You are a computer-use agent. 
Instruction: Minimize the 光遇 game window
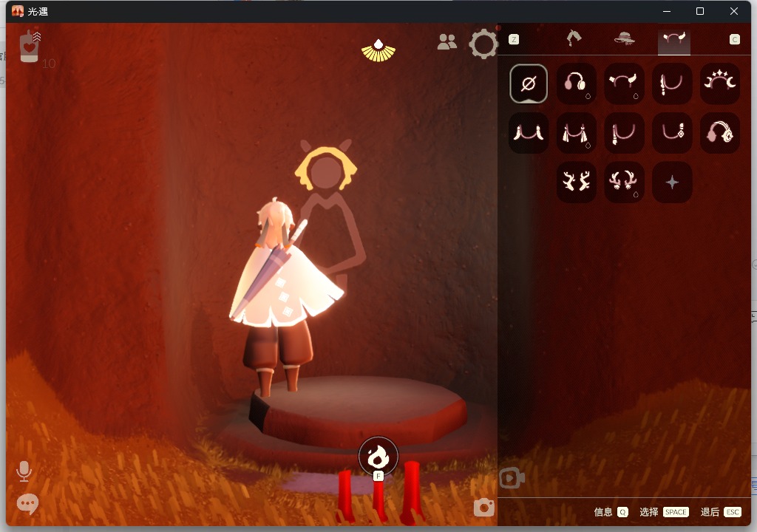667,11
